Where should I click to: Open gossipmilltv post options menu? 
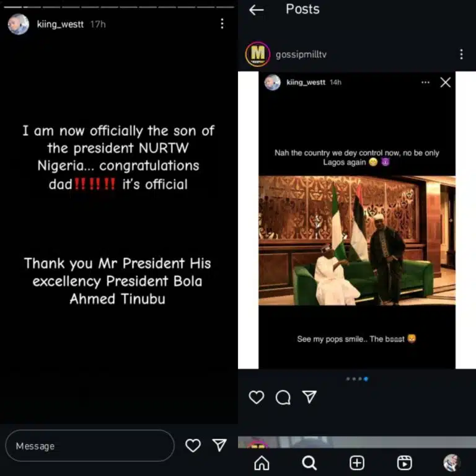tap(461, 55)
